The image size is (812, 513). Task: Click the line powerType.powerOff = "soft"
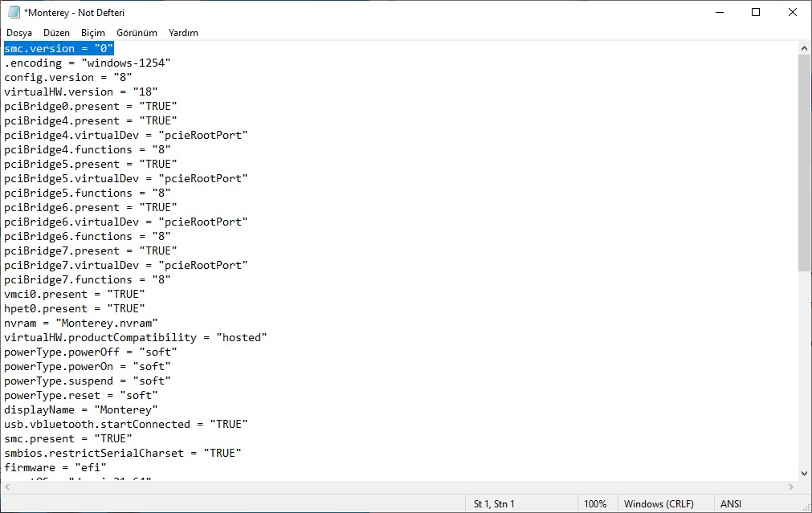point(90,352)
